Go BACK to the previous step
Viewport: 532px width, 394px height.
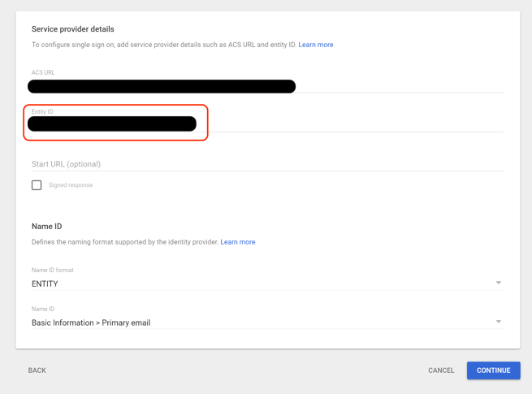[x=37, y=370]
